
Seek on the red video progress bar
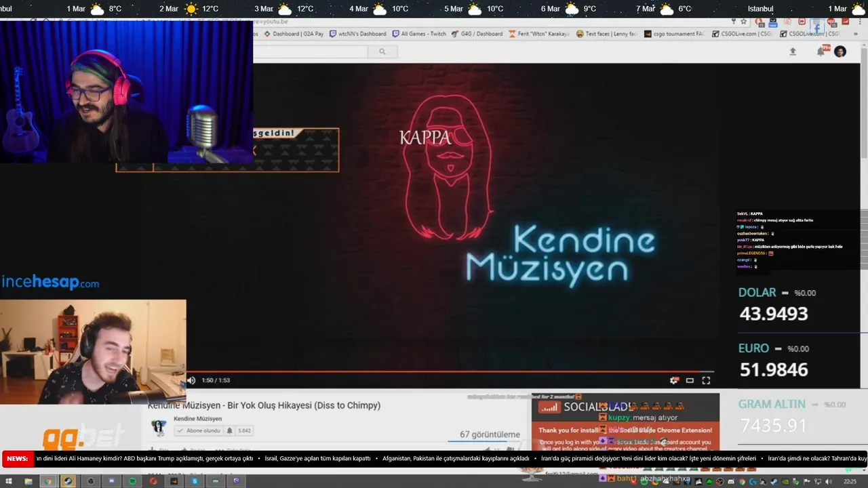tap(450, 371)
